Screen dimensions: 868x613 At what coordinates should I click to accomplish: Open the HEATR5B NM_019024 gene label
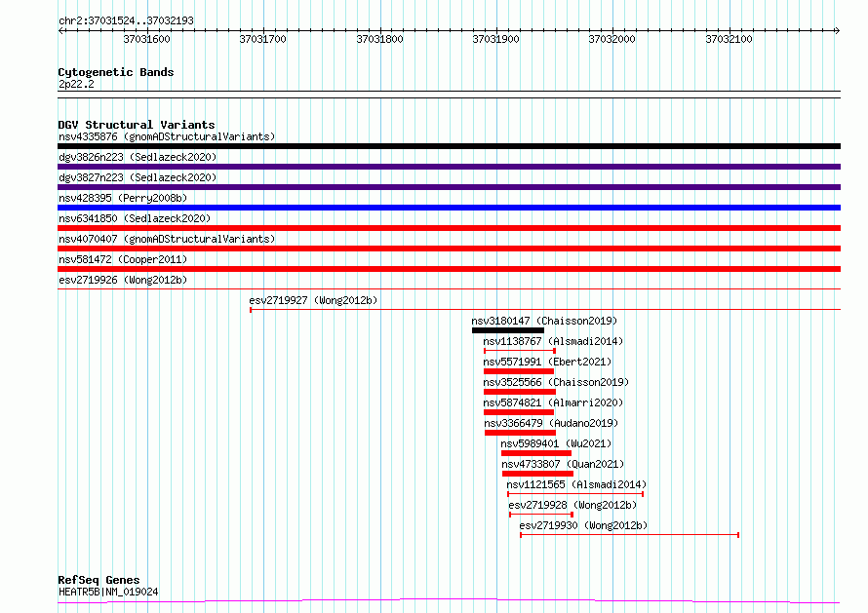[x=108, y=592]
